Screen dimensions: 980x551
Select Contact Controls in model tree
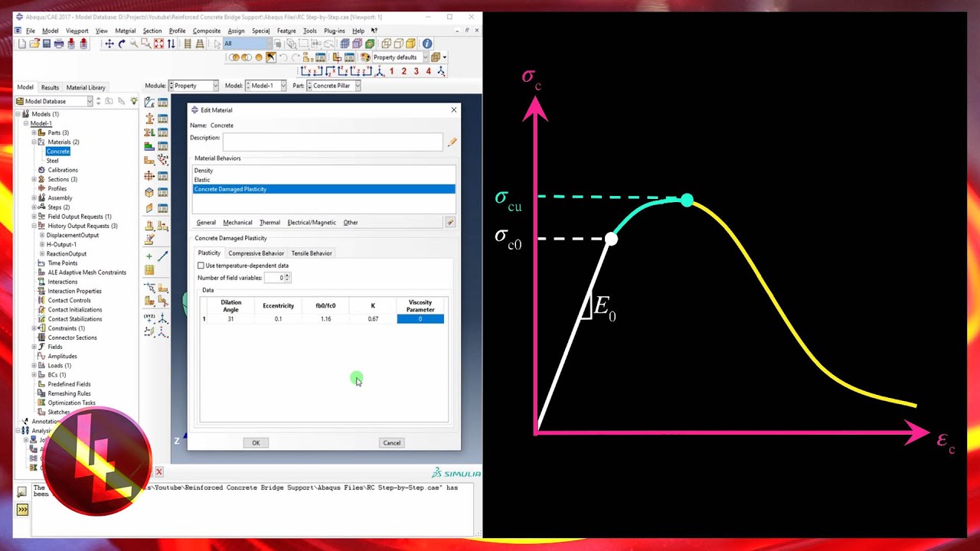pyautogui.click(x=69, y=301)
